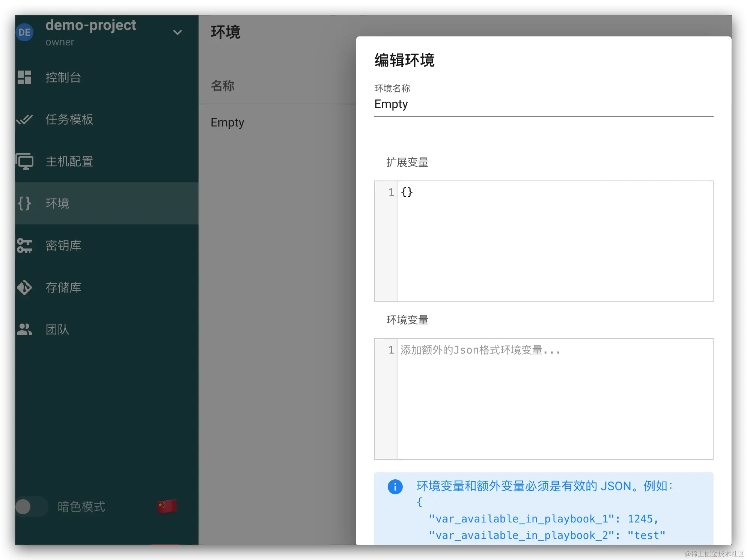Image resolution: width=747 pixels, height=560 pixels.
Task: Click inside the 环境变量 JSON editor
Action: point(554,399)
